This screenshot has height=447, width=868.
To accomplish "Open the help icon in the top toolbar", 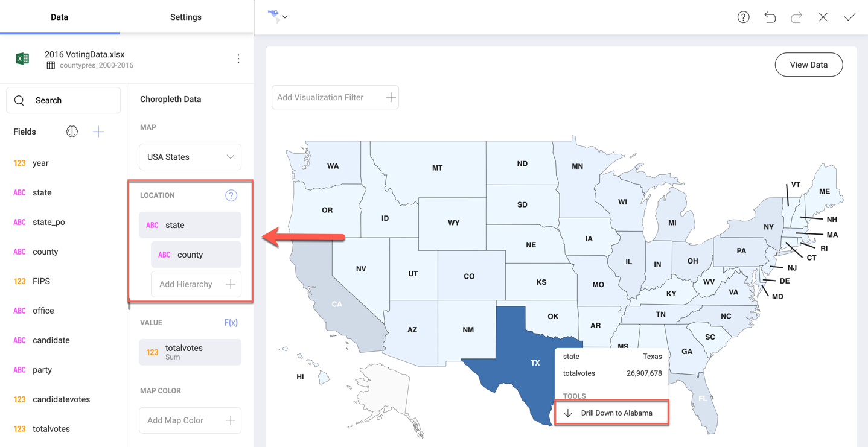I will coord(743,17).
